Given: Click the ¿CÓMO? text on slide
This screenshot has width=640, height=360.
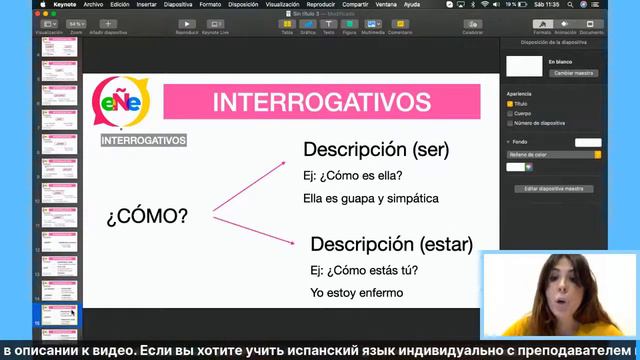Looking at the screenshot, I should pos(147,216).
